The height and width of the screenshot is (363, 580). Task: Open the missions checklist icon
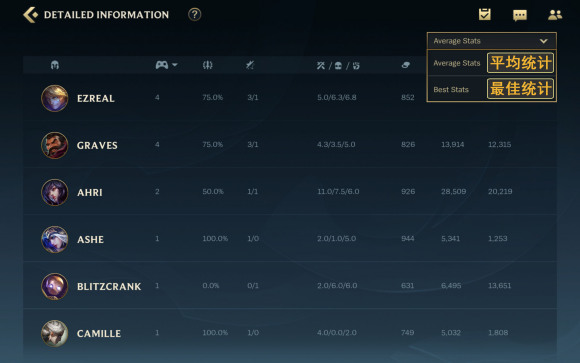[x=485, y=14]
